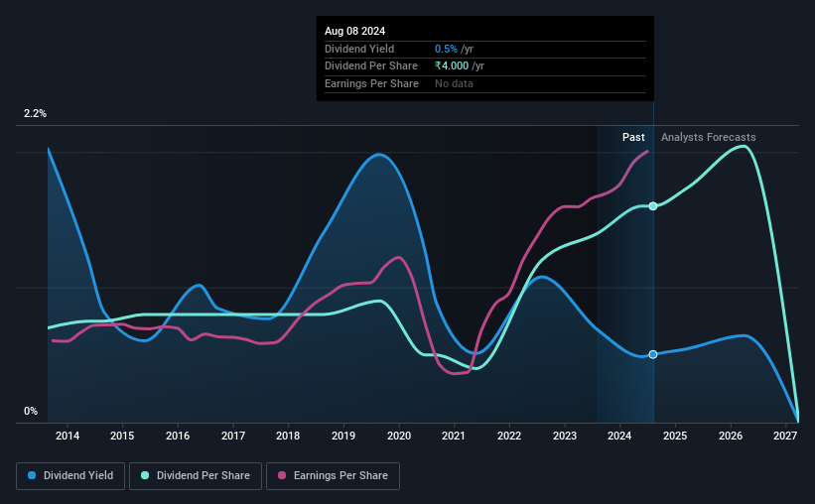Click the 'Dividend Yield' tooltip row label
Screen dimensions: 815x504
point(359,49)
